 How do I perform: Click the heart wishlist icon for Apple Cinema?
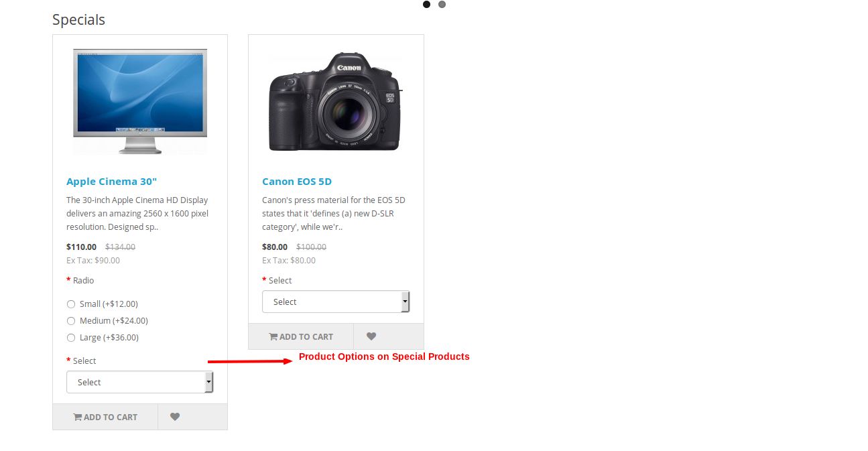pos(175,417)
